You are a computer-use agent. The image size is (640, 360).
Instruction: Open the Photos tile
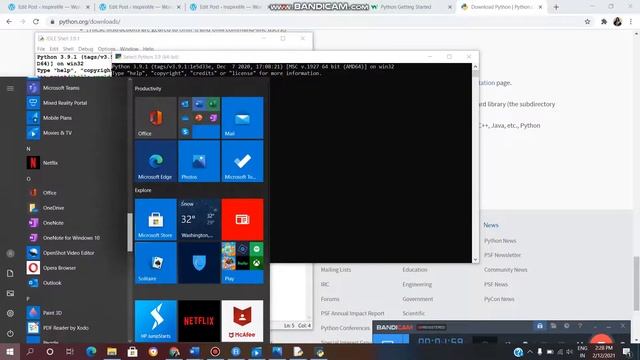point(199,161)
